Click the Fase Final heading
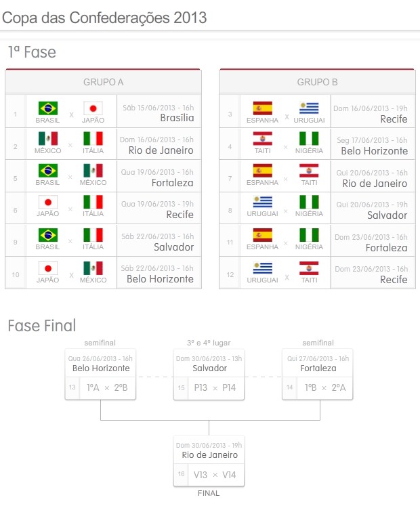The image size is (420, 508). [42, 326]
